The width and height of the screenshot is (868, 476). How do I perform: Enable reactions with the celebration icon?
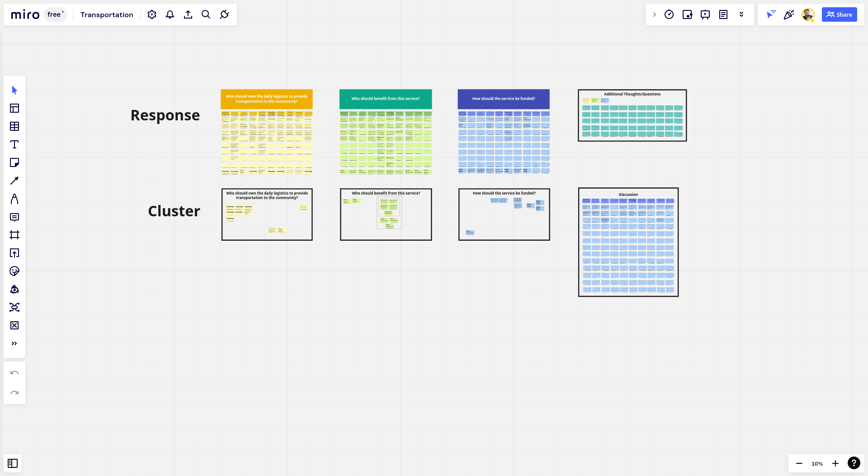(x=789, y=14)
